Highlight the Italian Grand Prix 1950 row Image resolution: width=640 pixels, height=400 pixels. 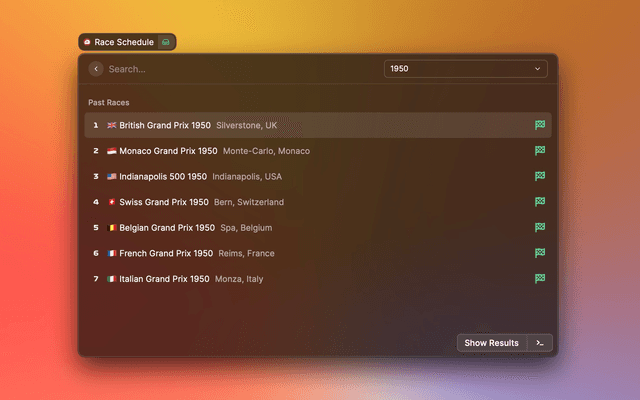(x=164, y=279)
